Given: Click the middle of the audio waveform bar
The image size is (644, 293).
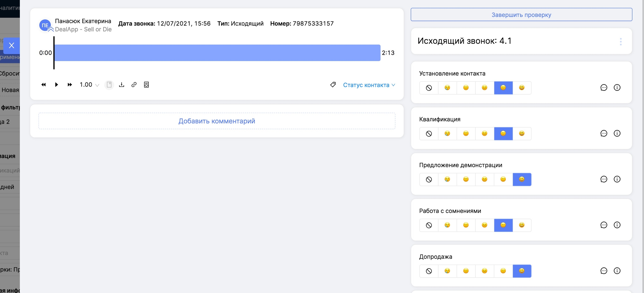Looking at the screenshot, I should pos(217,53).
